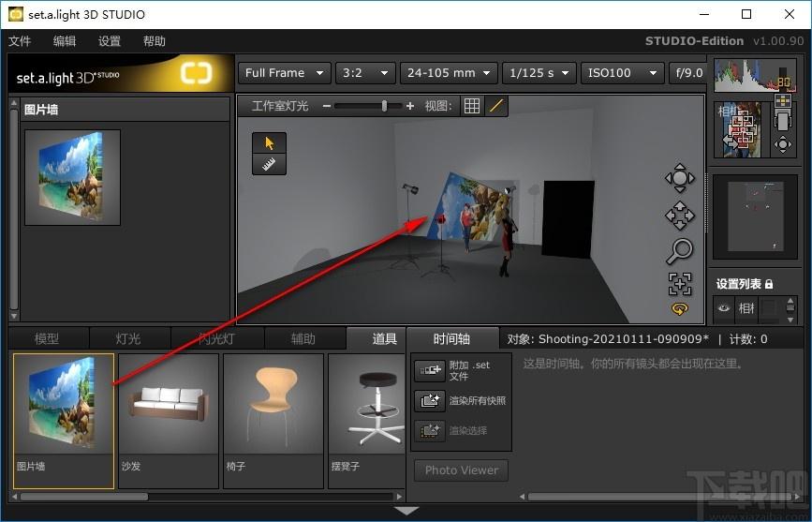Click 图片墙 panel scroll down arrow
This screenshot has height=522, width=812.
click(x=14, y=316)
